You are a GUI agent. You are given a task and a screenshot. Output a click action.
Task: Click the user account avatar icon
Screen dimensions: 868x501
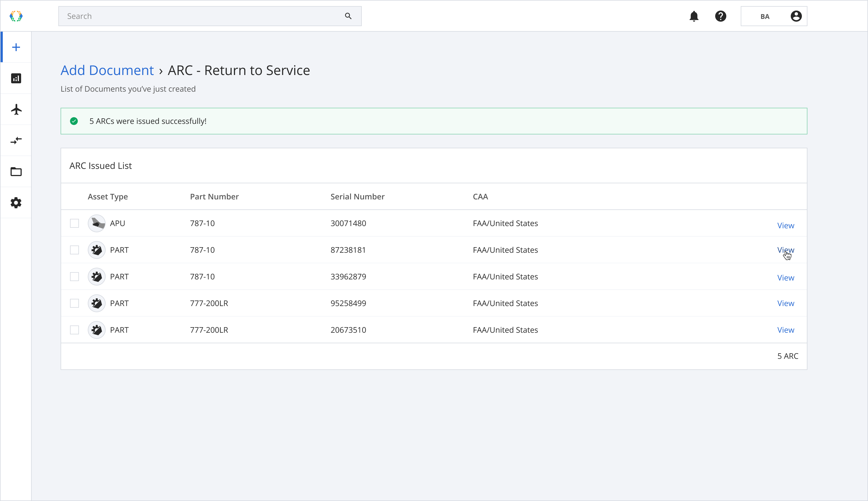pyautogui.click(x=796, y=16)
